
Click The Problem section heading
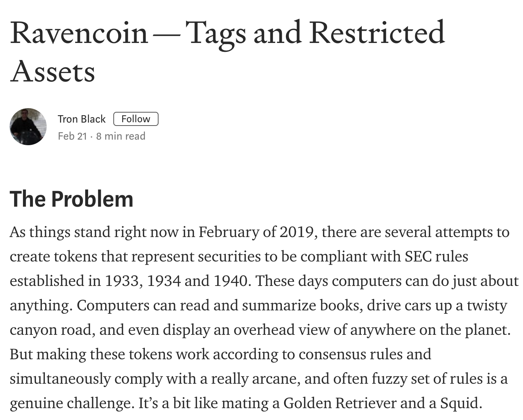click(x=71, y=199)
